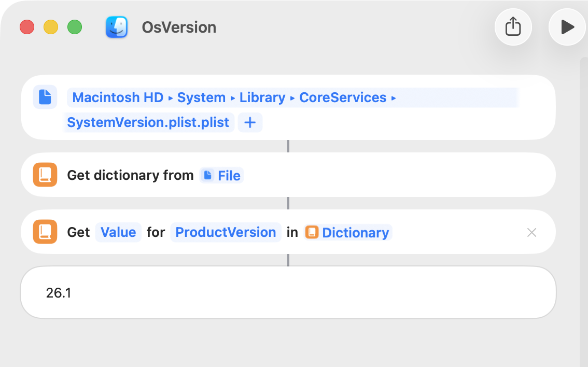Click the Finder face shortcut icon

point(117,27)
